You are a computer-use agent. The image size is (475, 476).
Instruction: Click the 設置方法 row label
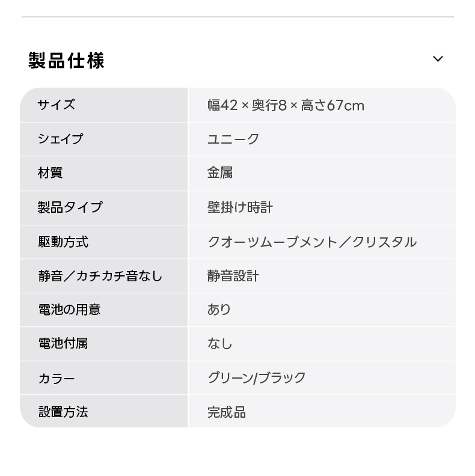[x=63, y=412]
